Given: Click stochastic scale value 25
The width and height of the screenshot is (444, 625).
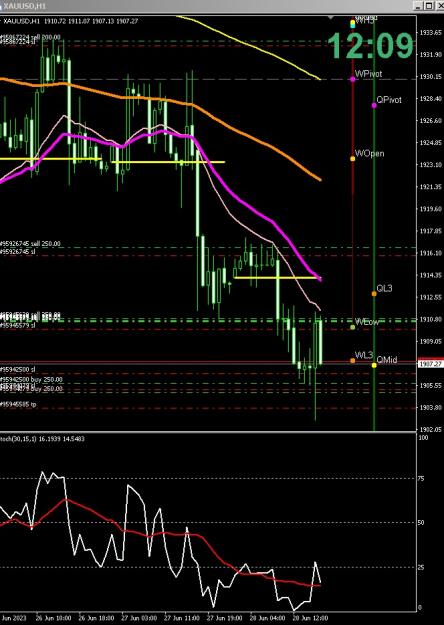Looking at the screenshot, I should coord(421,567).
